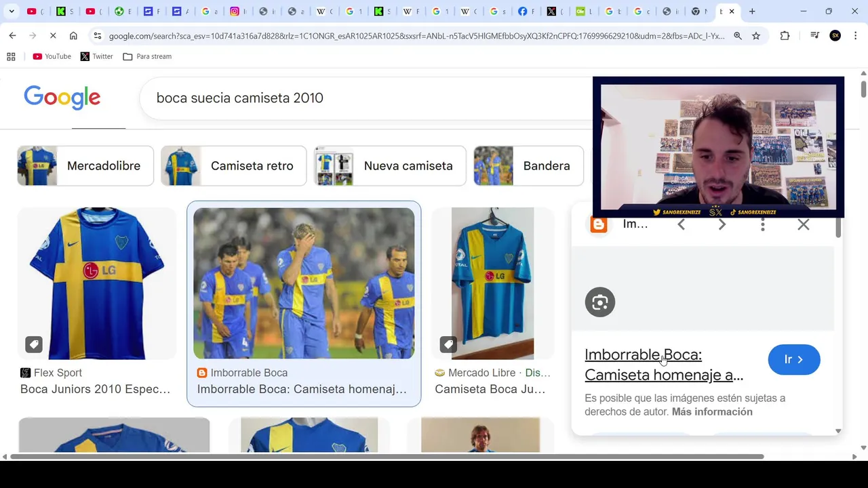Bookmark this page with the star icon
Viewport: 868px width, 488px height.
[x=756, y=36]
